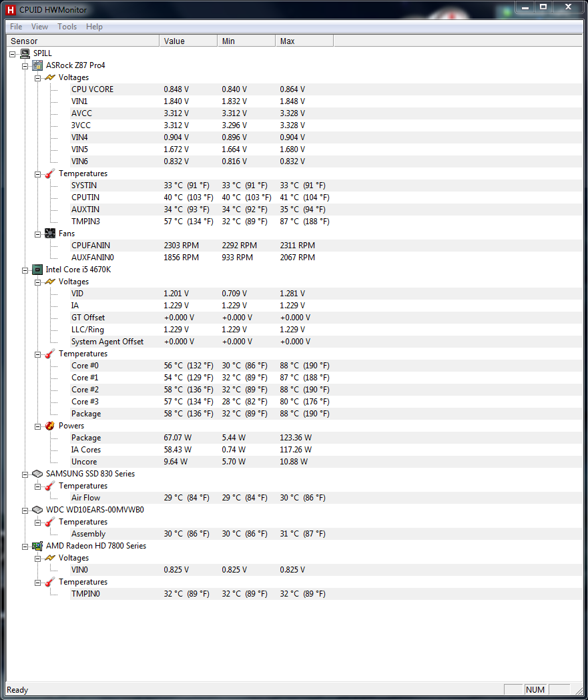This screenshot has width=588, height=700.
Task: Select the TMPIN3 temperature row
Action: (326, 222)
